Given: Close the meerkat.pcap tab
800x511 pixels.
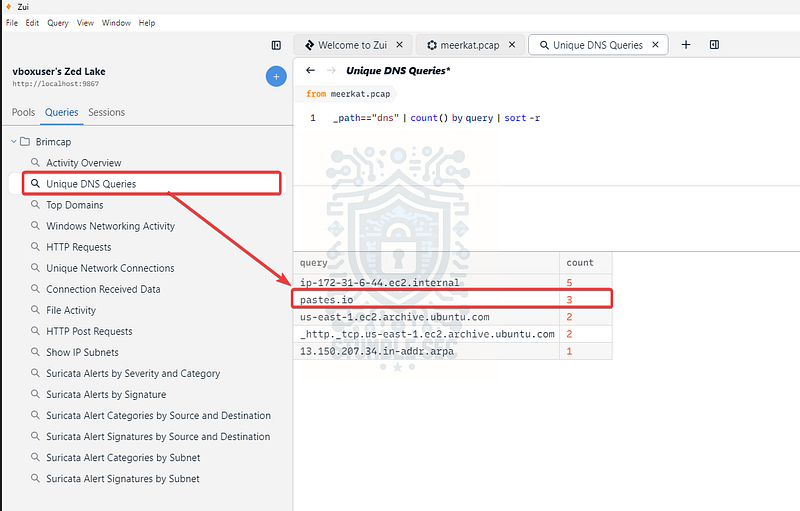Looking at the screenshot, I should click(512, 45).
